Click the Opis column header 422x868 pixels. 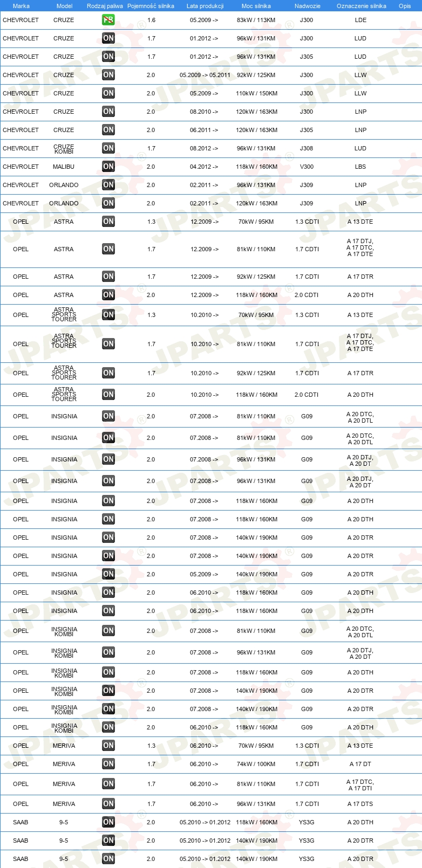point(405,6)
